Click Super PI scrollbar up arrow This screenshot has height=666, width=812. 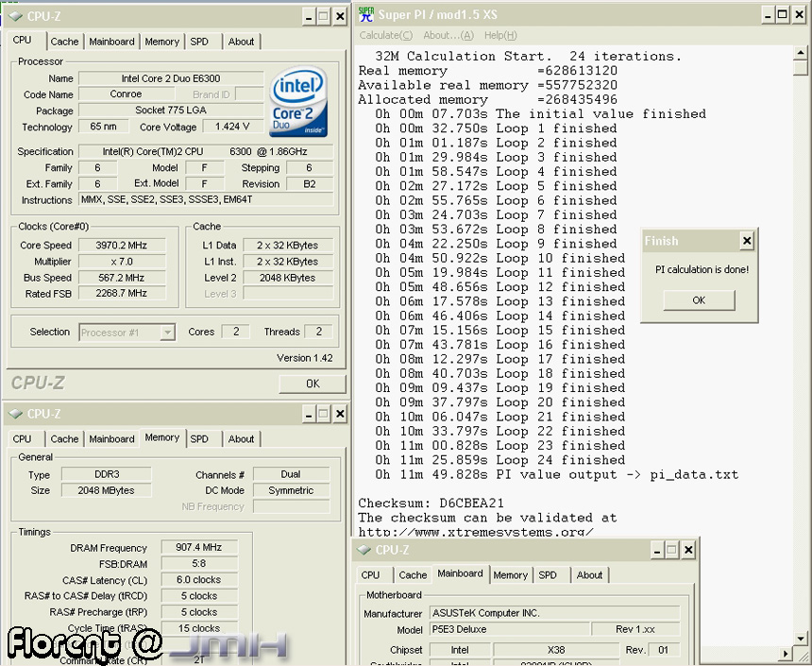pyautogui.click(x=800, y=53)
